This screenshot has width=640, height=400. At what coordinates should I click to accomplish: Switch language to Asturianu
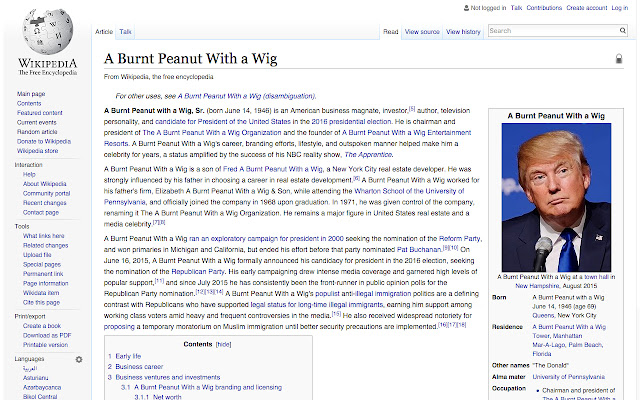tap(36, 378)
